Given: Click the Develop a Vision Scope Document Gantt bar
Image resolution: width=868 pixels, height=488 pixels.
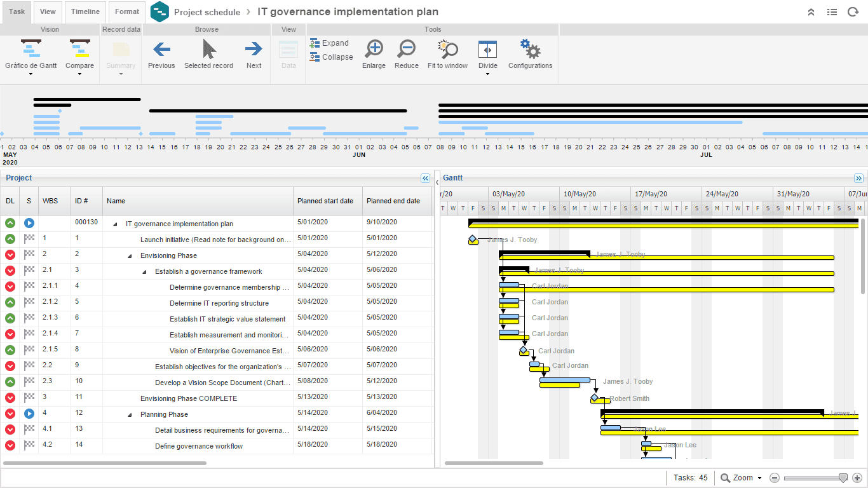Looking at the screenshot, I should click(x=564, y=380).
